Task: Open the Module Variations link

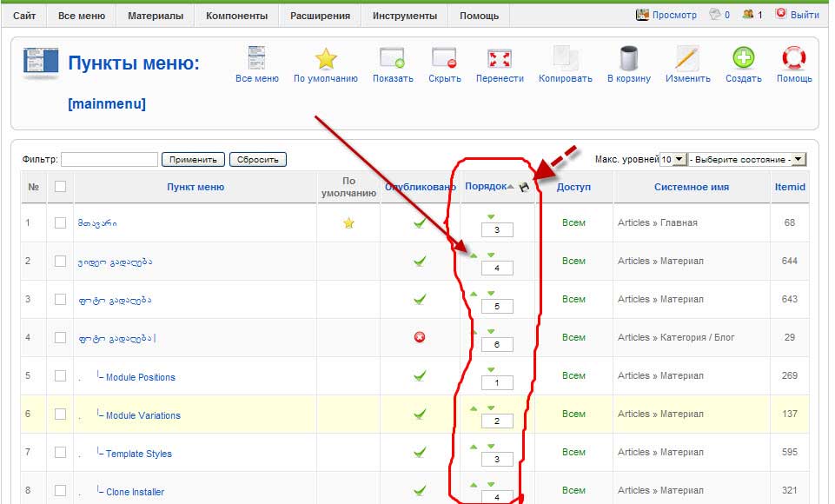Action: [143, 415]
